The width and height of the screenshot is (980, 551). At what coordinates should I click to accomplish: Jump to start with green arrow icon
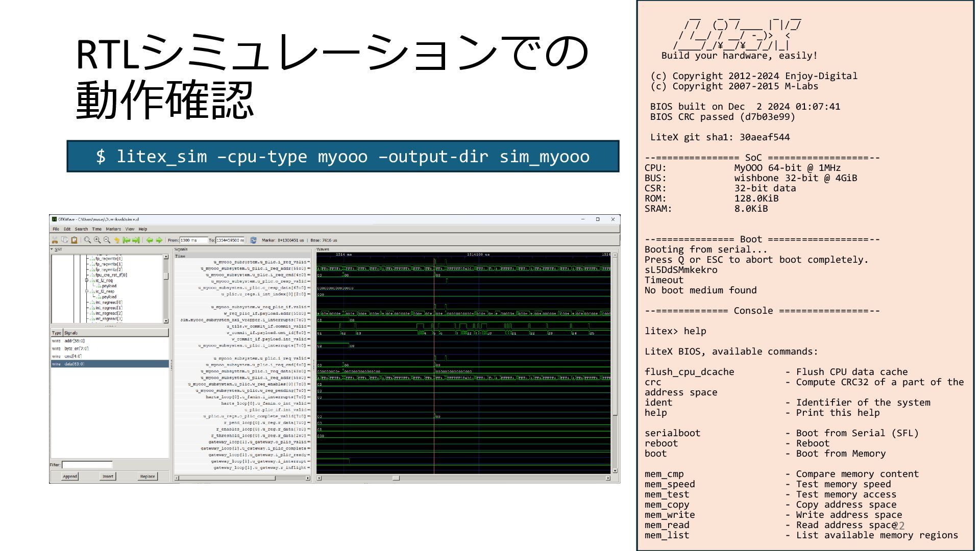[x=126, y=240]
